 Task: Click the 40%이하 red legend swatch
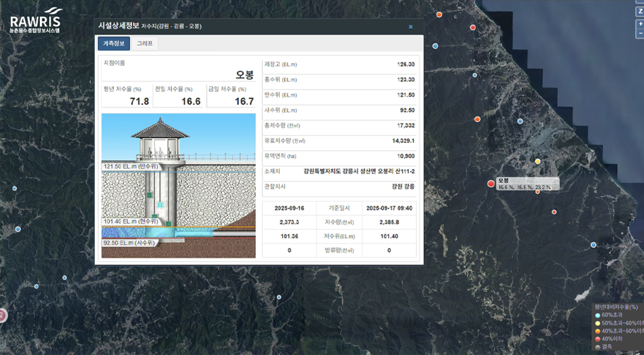pos(597,339)
